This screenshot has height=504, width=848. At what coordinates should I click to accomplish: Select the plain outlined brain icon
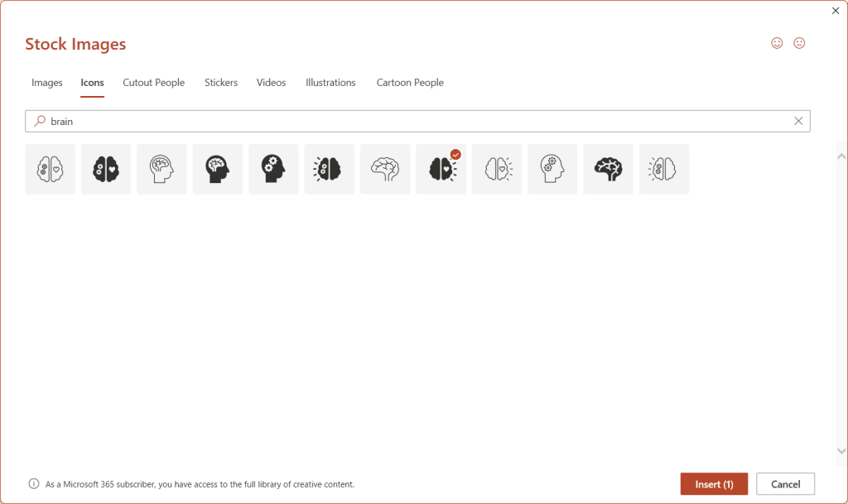(x=385, y=169)
